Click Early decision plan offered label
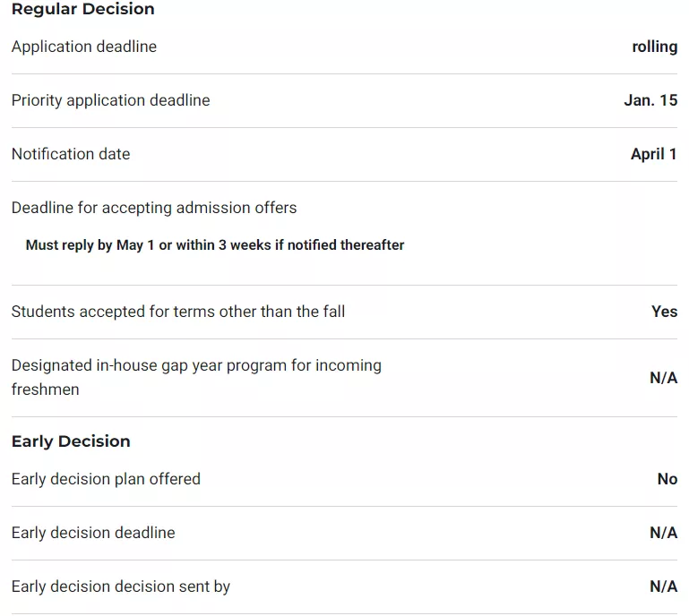 pyautogui.click(x=106, y=479)
